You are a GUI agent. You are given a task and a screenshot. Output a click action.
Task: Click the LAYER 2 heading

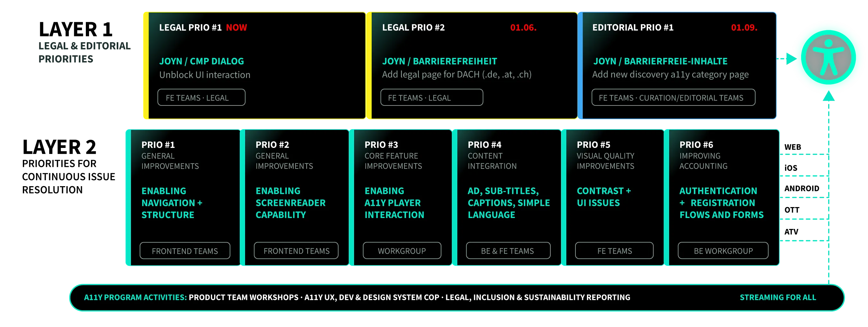(59, 147)
